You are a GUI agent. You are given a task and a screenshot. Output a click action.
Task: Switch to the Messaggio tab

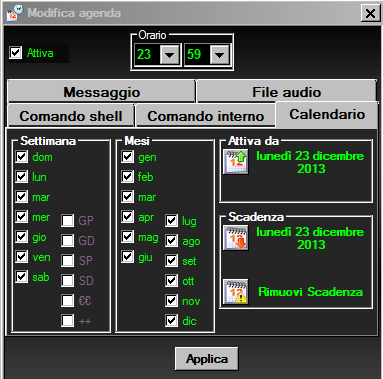pyautogui.click(x=101, y=92)
